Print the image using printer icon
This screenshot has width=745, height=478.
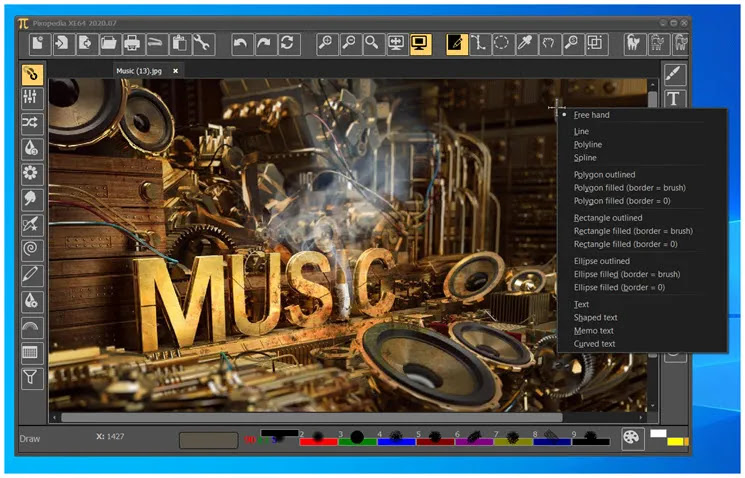133,44
